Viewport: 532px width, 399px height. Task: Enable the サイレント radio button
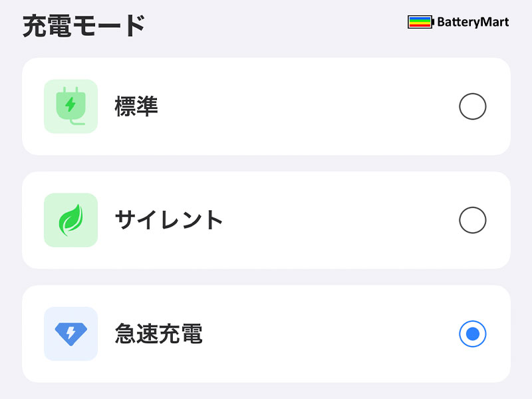(473, 220)
